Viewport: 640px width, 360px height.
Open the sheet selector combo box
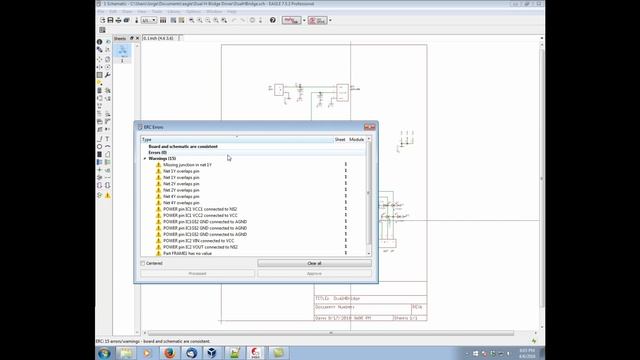pyautogui.click(x=149, y=20)
